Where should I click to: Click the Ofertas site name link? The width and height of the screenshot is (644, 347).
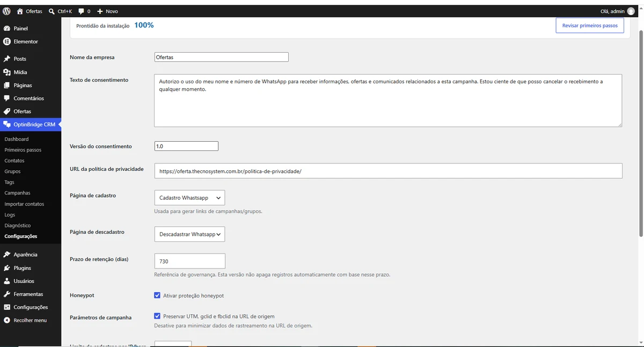coord(34,11)
